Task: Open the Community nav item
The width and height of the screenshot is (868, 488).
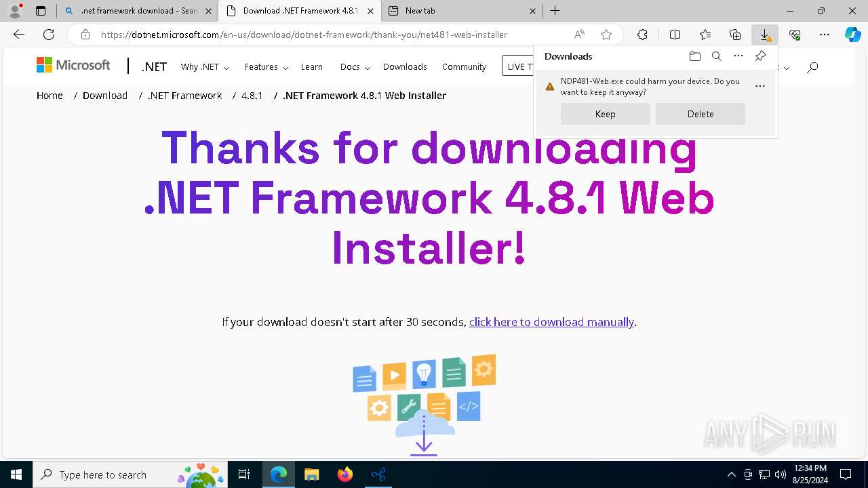Action: (x=464, y=66)
